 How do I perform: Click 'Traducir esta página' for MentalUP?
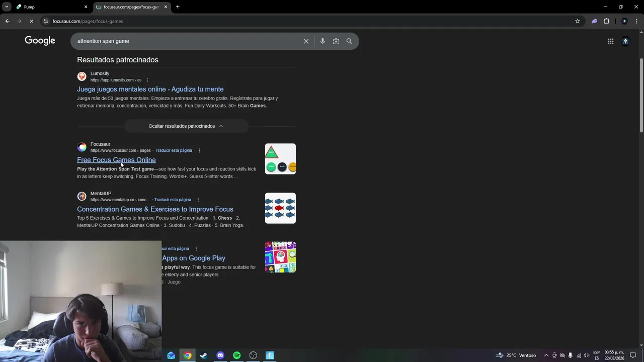(x=173, y=200)
